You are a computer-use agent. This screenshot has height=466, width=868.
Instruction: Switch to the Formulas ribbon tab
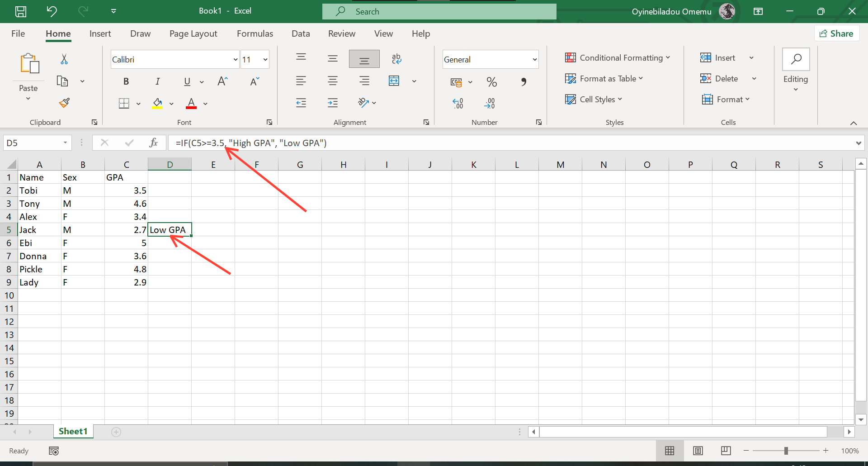coord(255,33)
